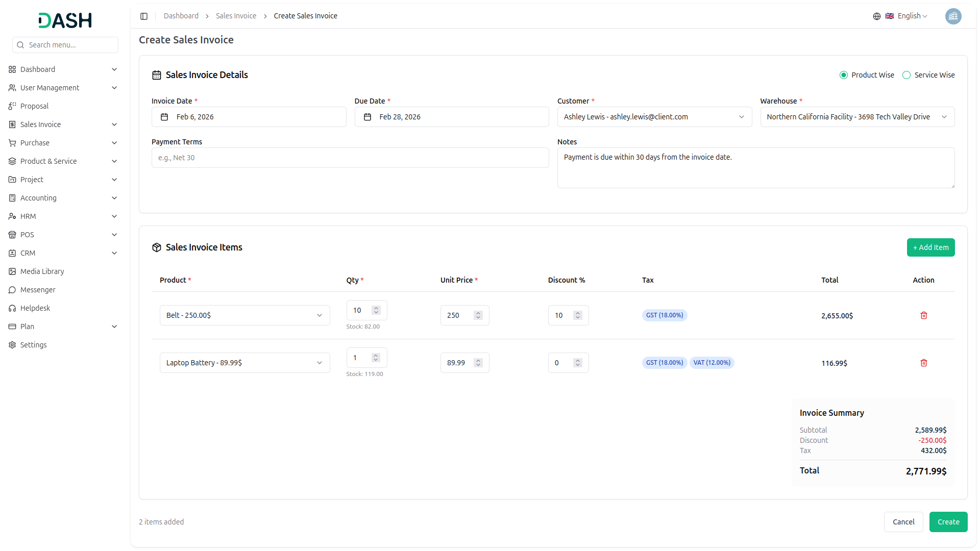Toggle the sidebar collapse icon
Screen dimensions: 980x551
144,16
